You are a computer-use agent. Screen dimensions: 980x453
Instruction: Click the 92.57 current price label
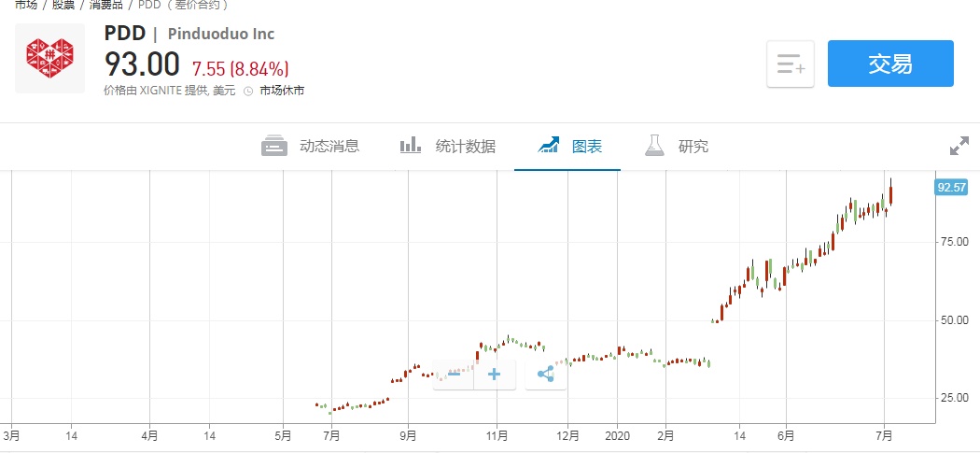click(951, 188)
